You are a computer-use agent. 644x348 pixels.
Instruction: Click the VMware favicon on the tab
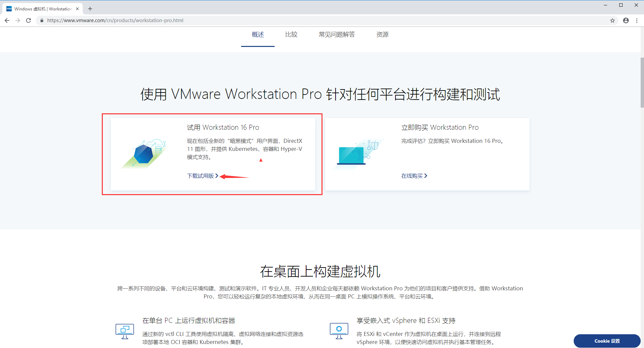[9, 9]
